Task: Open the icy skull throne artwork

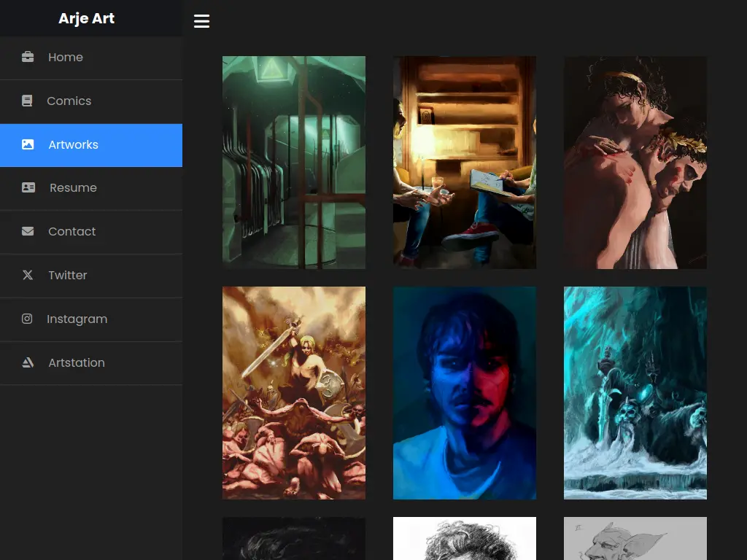Action: tap(635, 393)
